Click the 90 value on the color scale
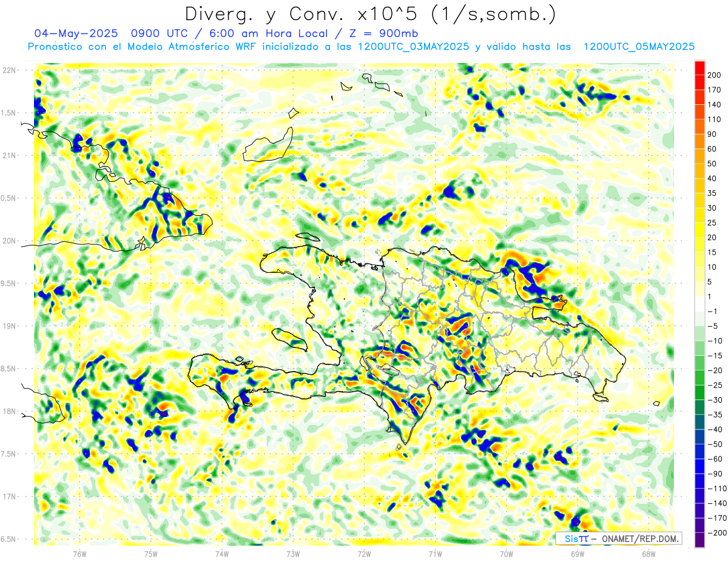728x562 pixels. pyautogui.click(x=713, y=134)
